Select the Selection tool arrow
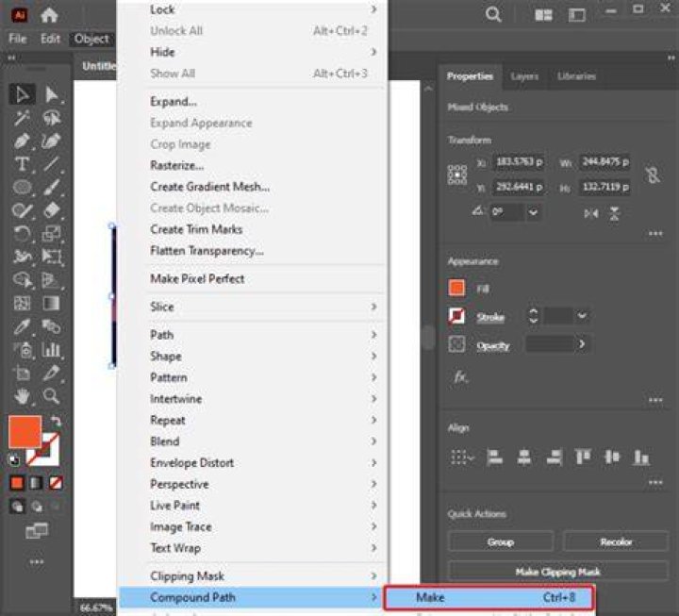Viewport: 679px width, 616px height. (22, 94)
